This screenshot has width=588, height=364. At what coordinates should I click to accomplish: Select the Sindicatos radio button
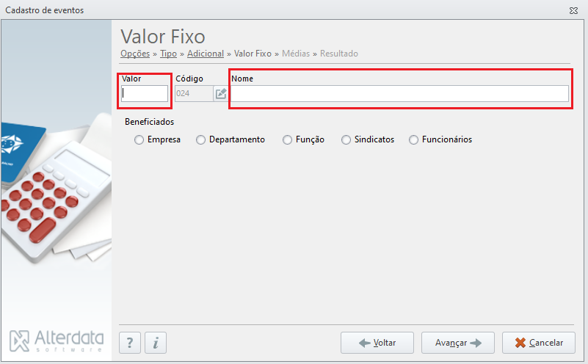(346, 140)
